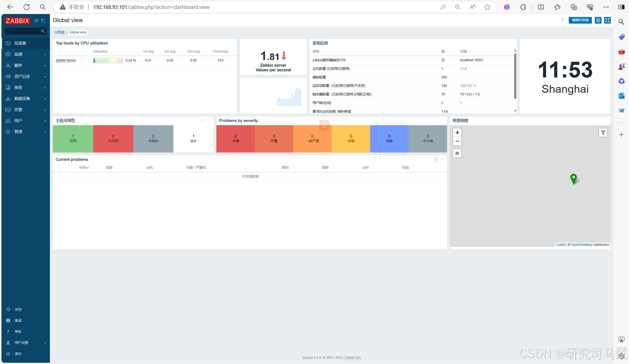
Task: Collapse the sidebar with double-chevron icon
Action: coord(36,21)
